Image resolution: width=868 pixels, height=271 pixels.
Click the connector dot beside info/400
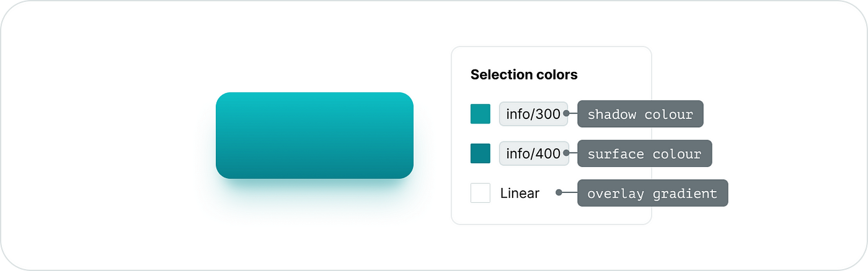(x=566, y=153)
